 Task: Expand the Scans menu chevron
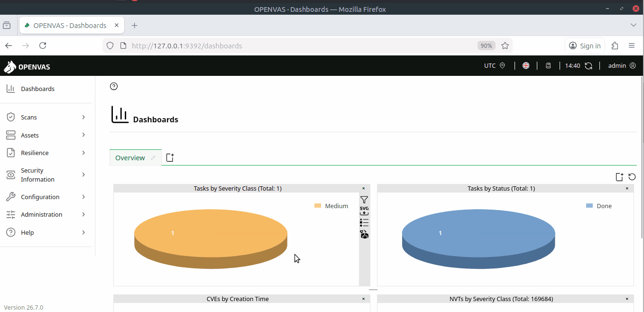[83, 117]
